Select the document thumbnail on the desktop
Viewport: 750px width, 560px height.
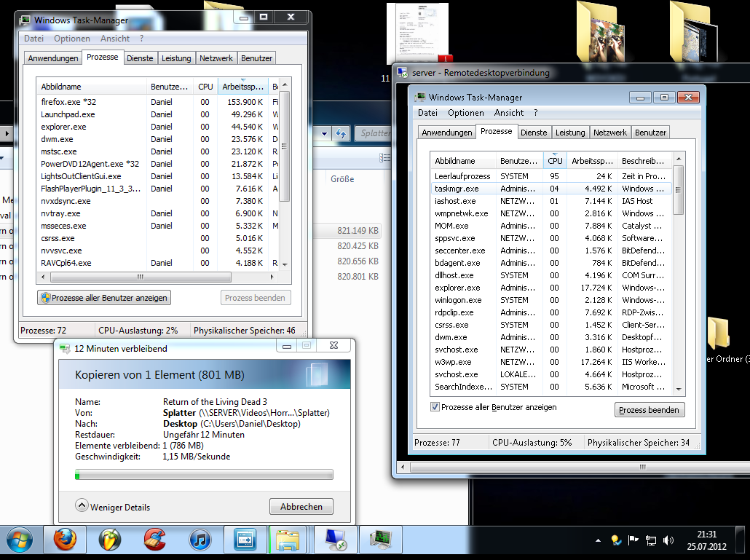[x=417, y=33]
